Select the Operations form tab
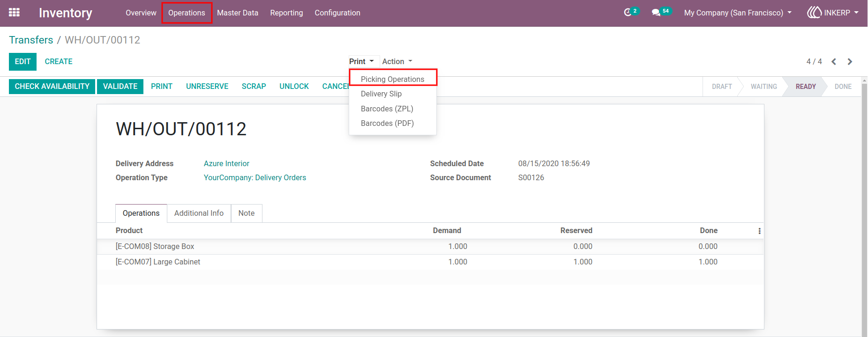868x337 pixels. [x=141, y=213]
